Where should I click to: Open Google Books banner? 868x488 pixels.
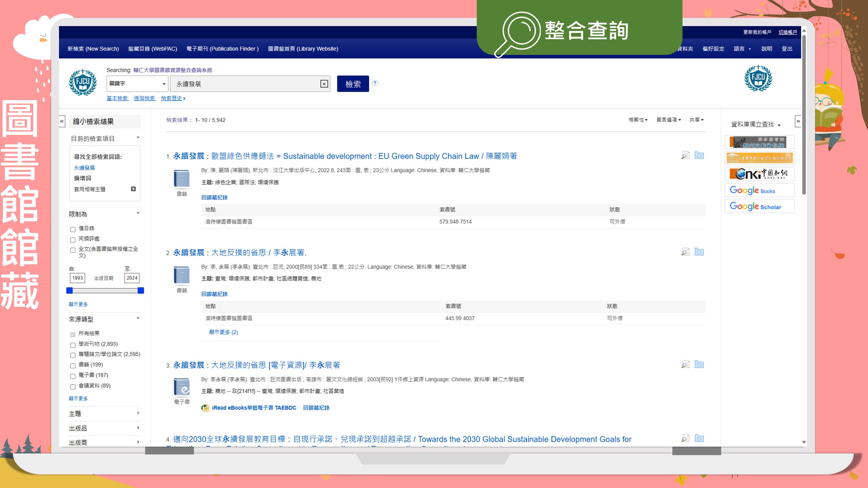point(759,190)
